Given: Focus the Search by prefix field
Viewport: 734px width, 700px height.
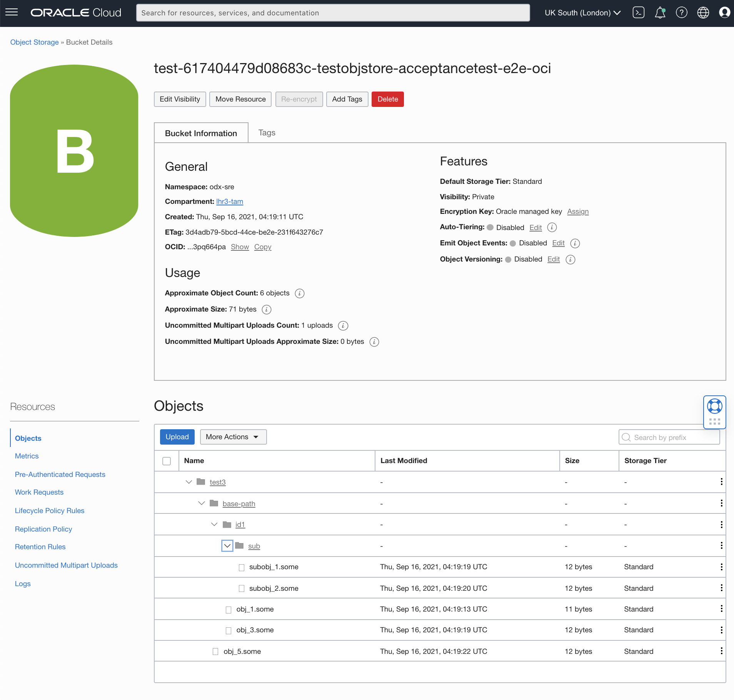Looking at the screenshot, I should [669, 437].
